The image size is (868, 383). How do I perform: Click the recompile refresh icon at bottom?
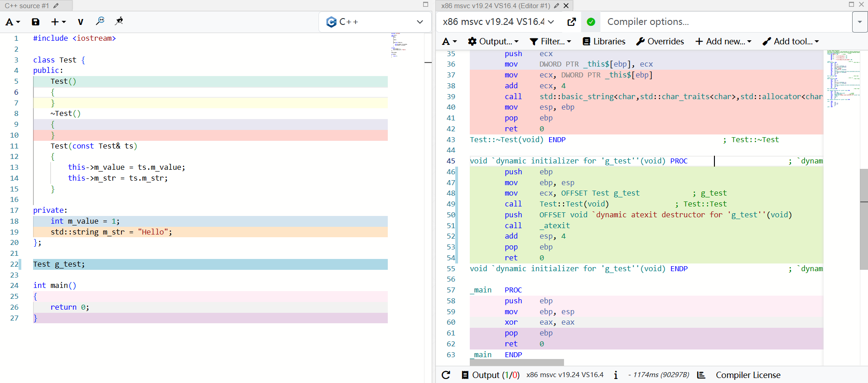446,375
